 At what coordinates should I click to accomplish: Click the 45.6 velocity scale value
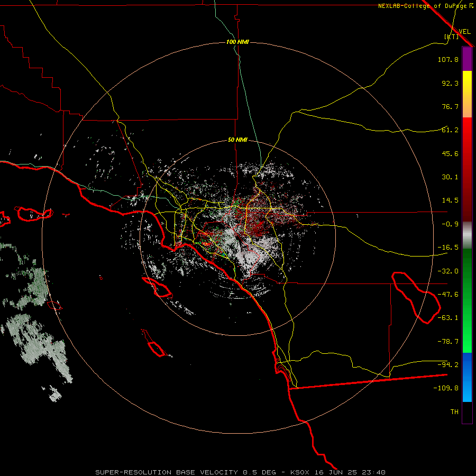point(450,153)
